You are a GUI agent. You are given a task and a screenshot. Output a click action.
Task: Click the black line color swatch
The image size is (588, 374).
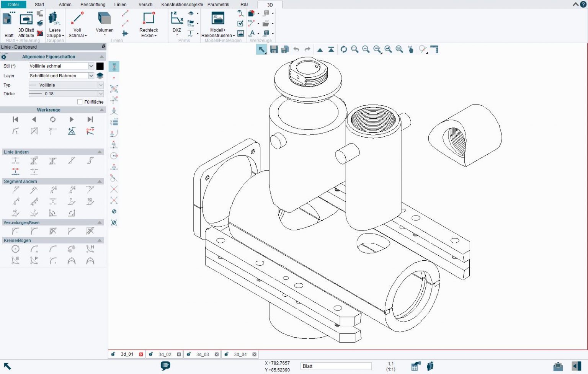pyautogui.click(x=100, y=66)
